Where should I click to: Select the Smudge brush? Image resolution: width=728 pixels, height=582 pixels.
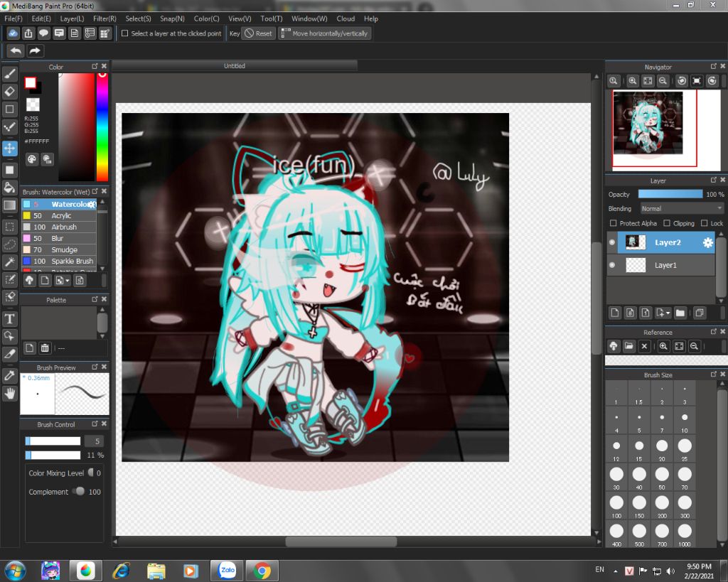[x=59, y=249]
